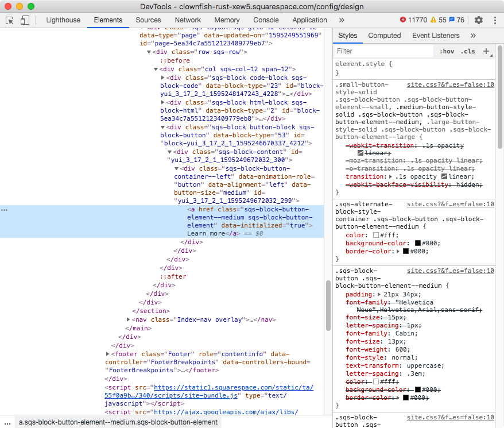Viewport: 504px width, 428px height.
Task: Collapse the sqs-block button-block div
Action: coord(162,127)
